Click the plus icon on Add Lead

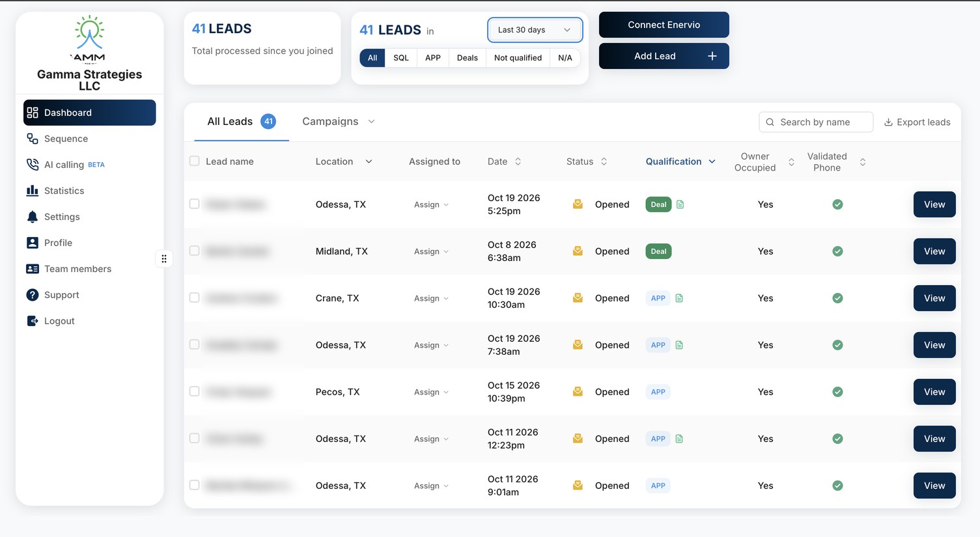(712, 56)
